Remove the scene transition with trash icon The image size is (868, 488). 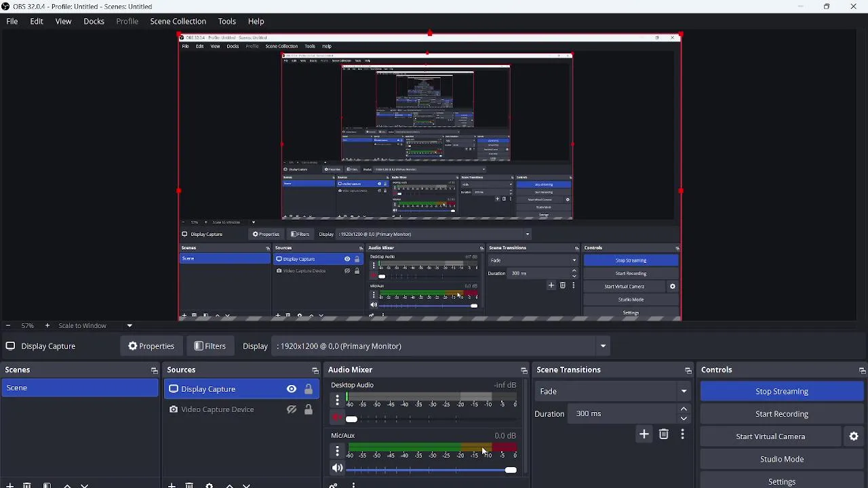[664, 434]
